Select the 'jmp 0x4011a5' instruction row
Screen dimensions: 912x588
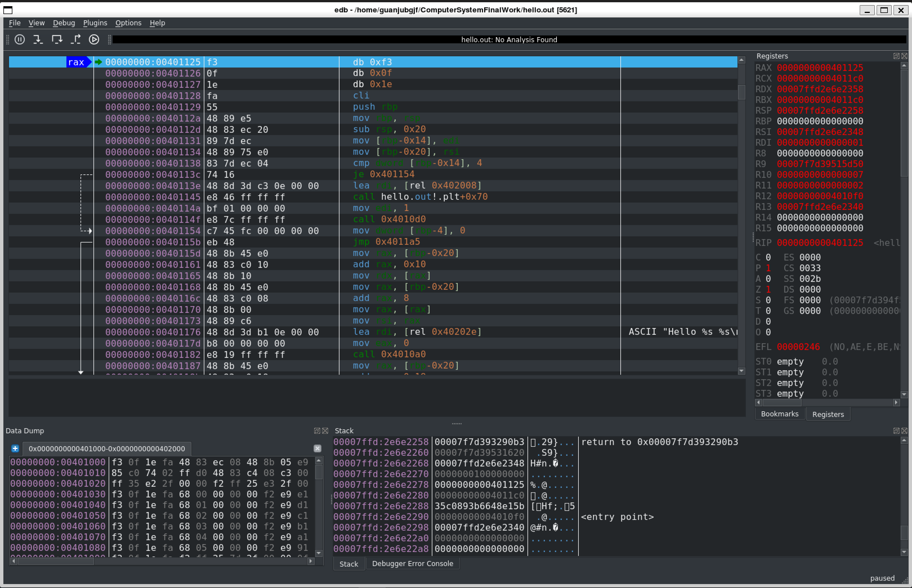[x=373, y=242]
